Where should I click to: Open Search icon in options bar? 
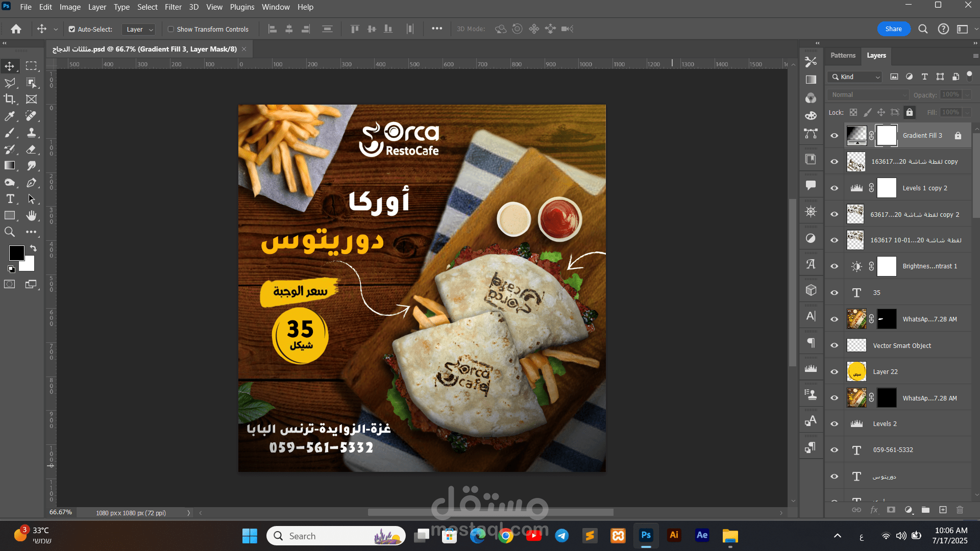923,29
